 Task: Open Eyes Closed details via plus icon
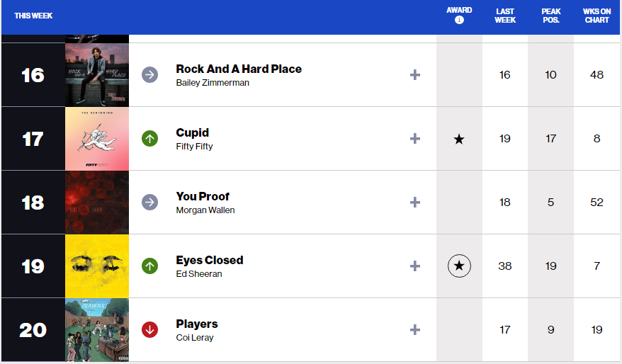tap(415, 266)
